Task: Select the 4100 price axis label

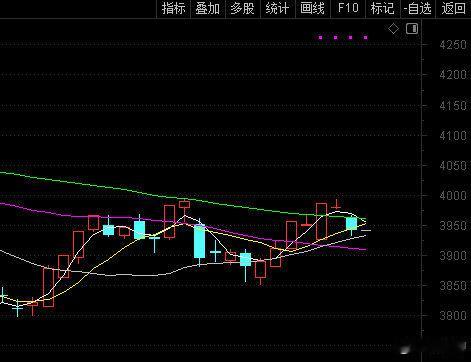Action: tap(453, 136)
